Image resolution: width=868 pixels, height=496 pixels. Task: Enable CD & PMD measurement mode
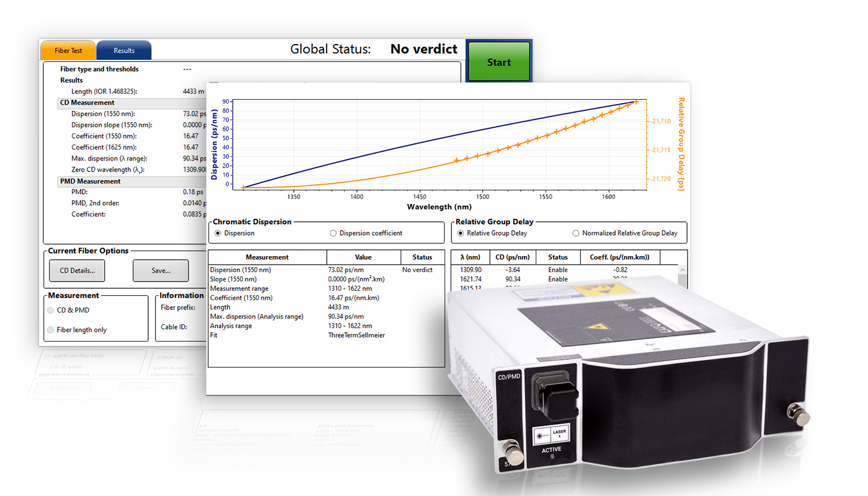[50, 309]
